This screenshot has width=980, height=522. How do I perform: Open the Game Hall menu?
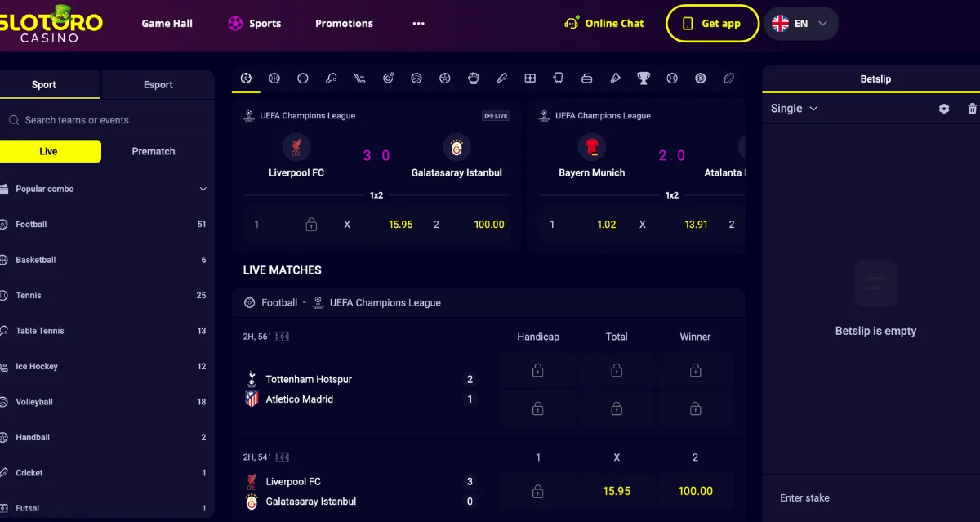(167, 24)
